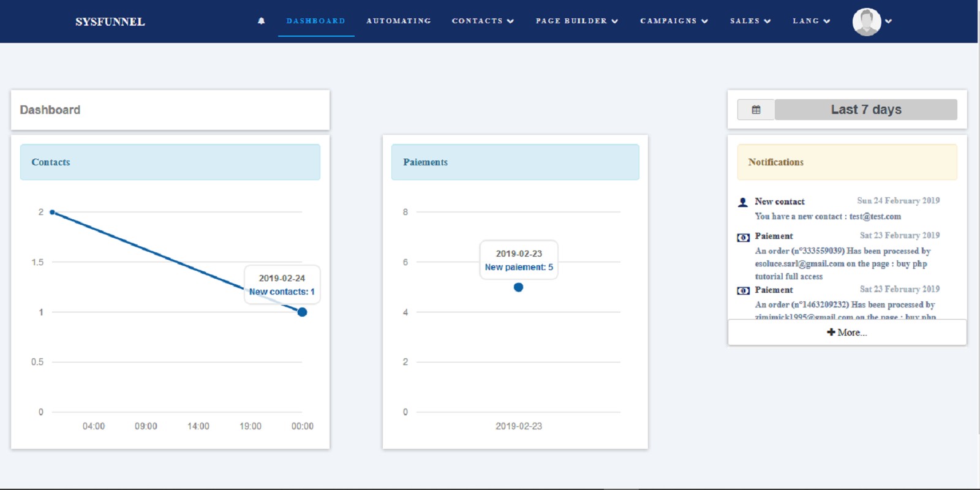Click the second Paiement money icon

point(743,291)
